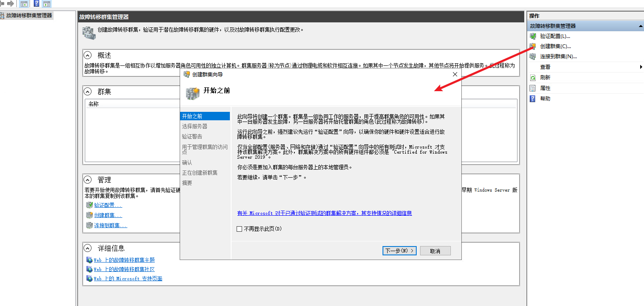Select 故障转移群集管理器 node in left tree
Viewport: 644px width, 306px height.
29,15
